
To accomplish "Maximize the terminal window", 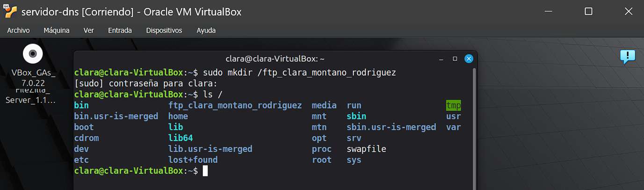I will pyautogui.click(x=455, y=59).
